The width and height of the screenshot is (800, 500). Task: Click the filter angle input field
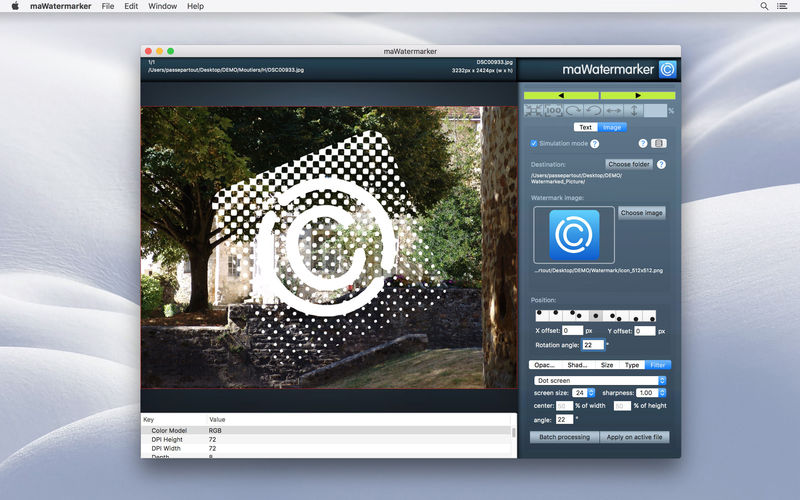(x=564, y=419)
